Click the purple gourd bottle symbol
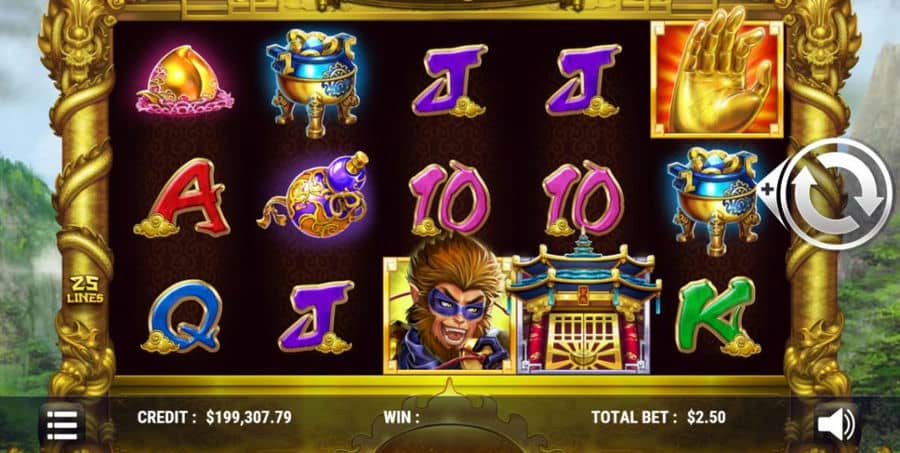 pos(315,197)
